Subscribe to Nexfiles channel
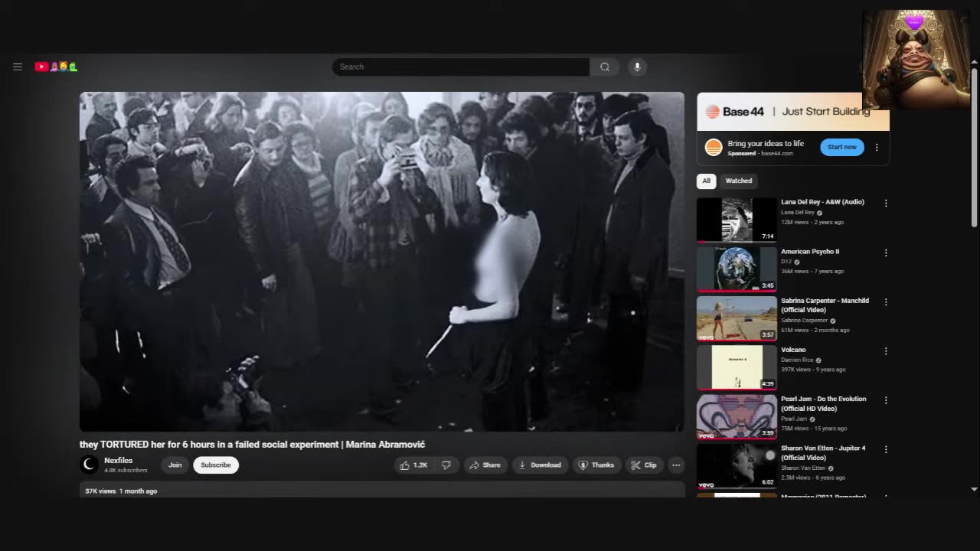This screenshot has width=980, height=551. click(216, 465)
